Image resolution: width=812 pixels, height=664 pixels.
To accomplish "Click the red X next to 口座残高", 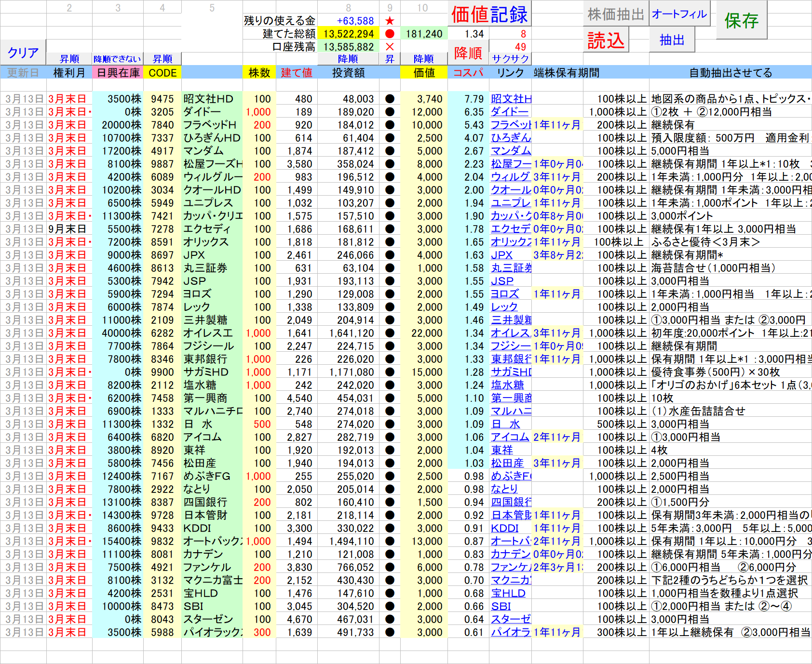I will coord(390,47).
